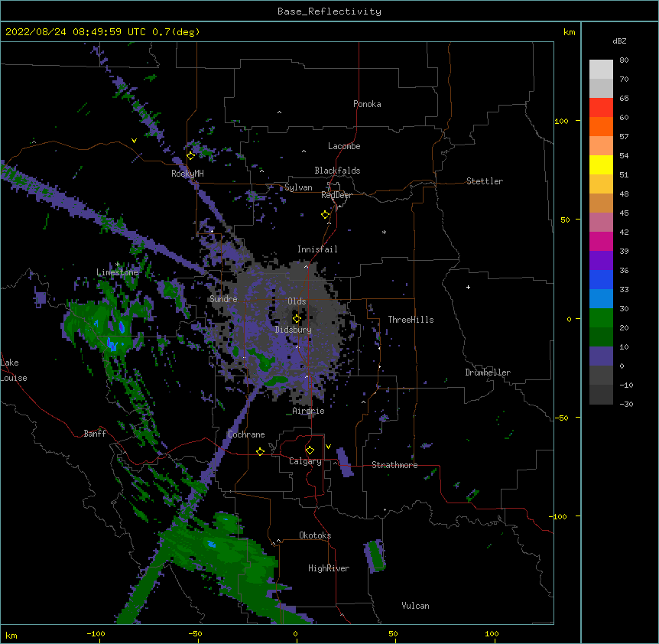Screen dimensions: 659x644
Task: Select the Banff label
Action: [95, 434]
